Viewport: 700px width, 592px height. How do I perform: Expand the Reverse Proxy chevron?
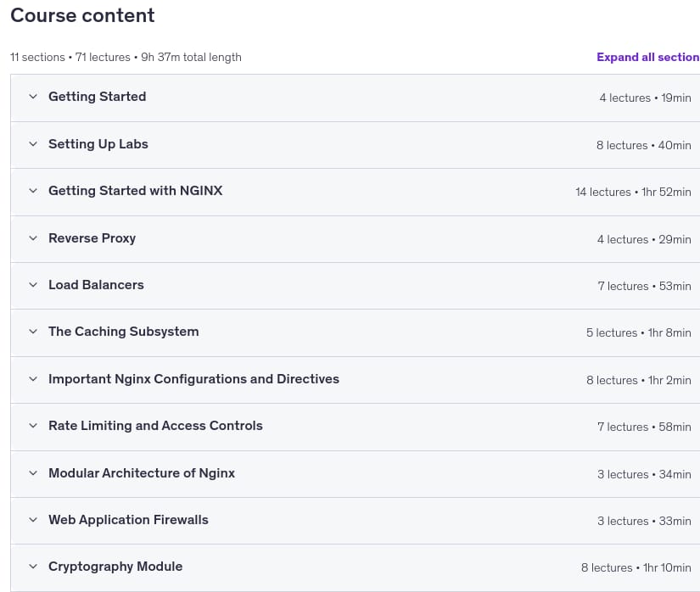[33, 237]
